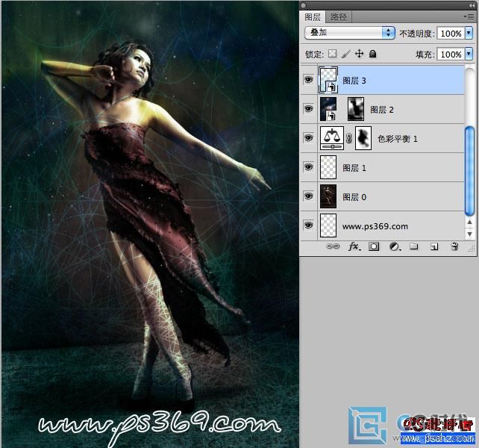Open the fx layer style menu
The height and width of the screenshot is (448, 479).
click(354, 246)
